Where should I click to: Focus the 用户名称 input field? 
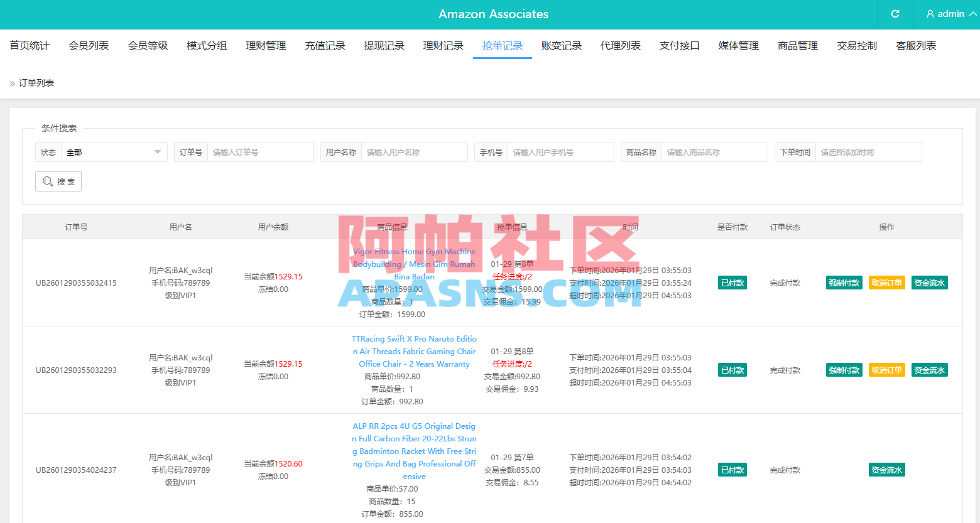pyautogui.click(x=414, y=152)
